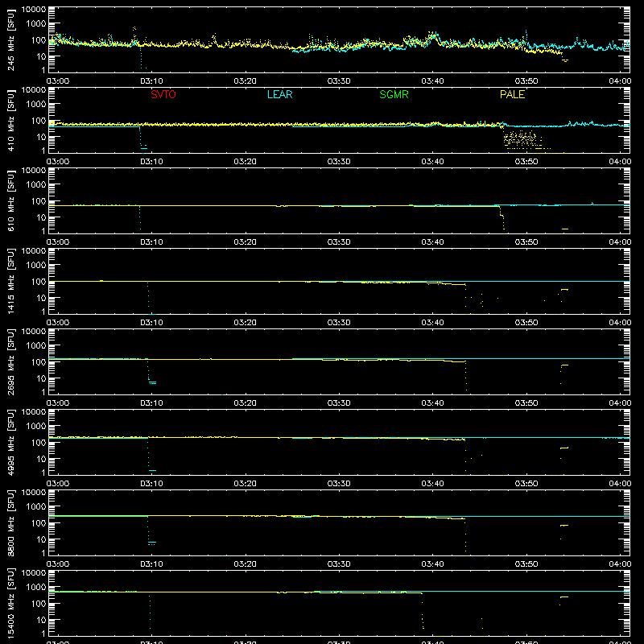
Task: Select the 610 MHz [SFU] axis label
Action: (11, 200)
